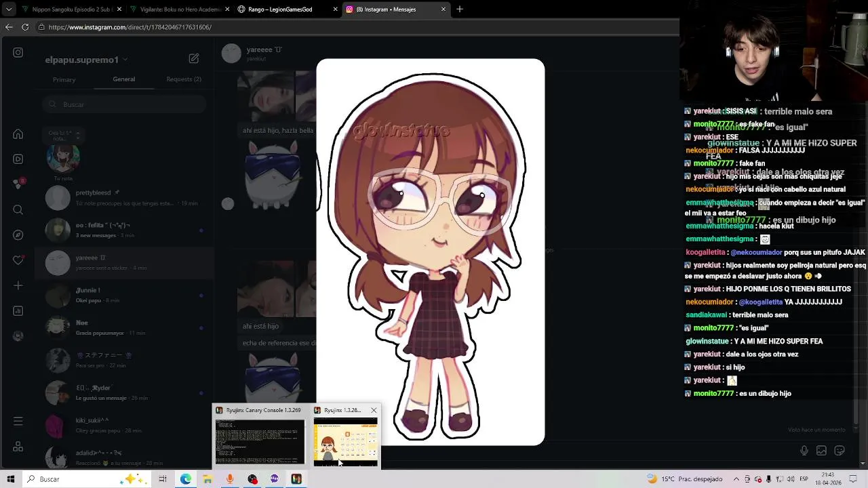Click the browser address bar URL
The image size is (868, 488).
click(x=130, y=27)
